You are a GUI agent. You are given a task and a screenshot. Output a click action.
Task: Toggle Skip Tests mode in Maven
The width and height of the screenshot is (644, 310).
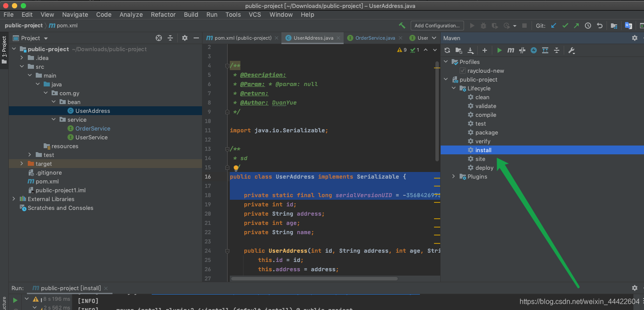[x=534, y=50]
